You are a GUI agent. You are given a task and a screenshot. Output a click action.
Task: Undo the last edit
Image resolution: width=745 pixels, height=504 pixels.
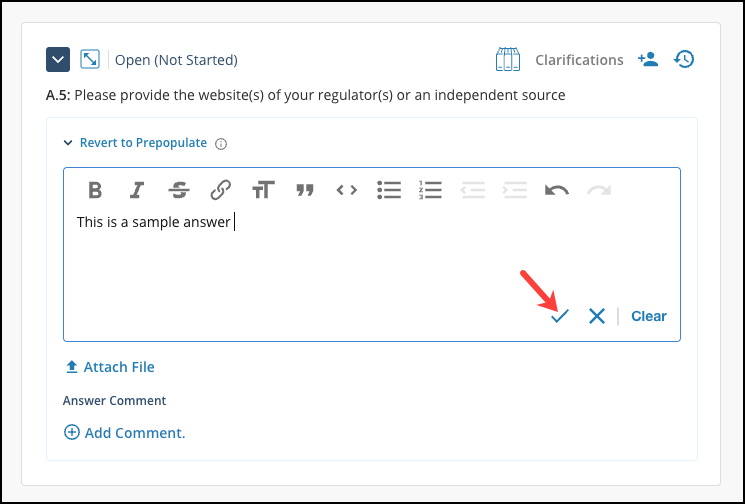(556, 190)
